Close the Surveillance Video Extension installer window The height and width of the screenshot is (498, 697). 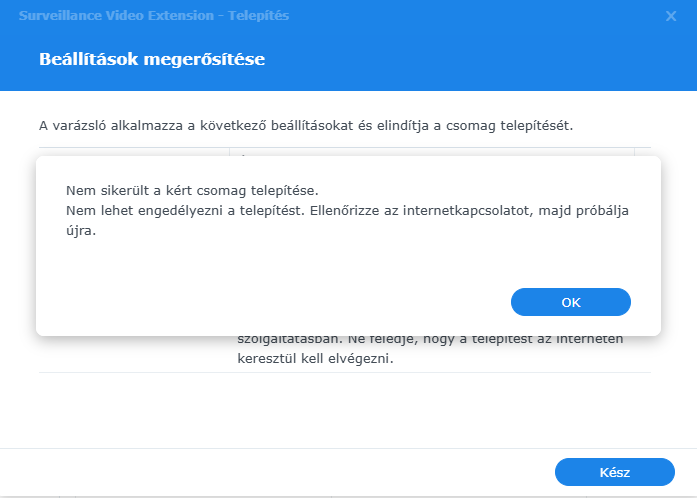670,16
